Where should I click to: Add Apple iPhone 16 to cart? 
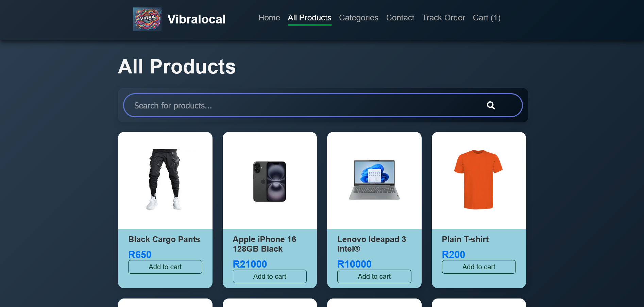point(270,276)
